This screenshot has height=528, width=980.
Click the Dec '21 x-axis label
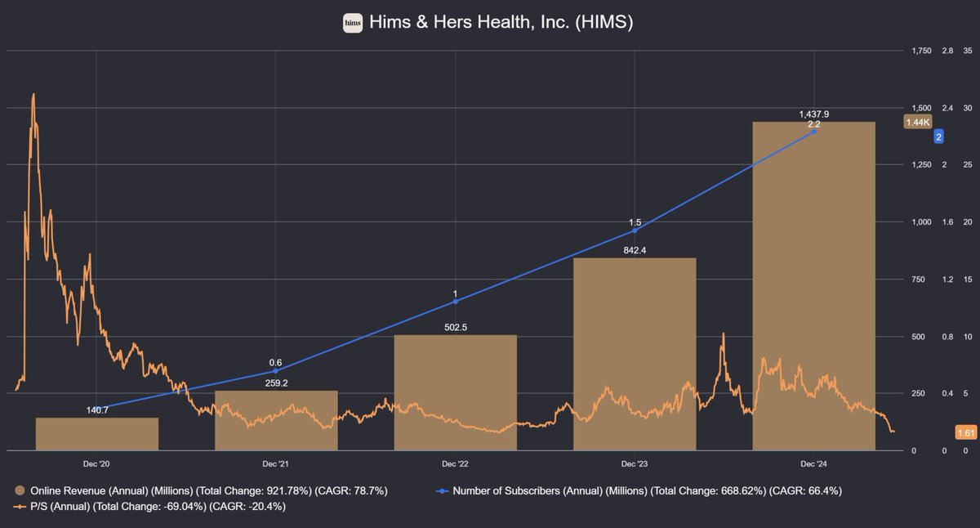(x=276, y=464)
